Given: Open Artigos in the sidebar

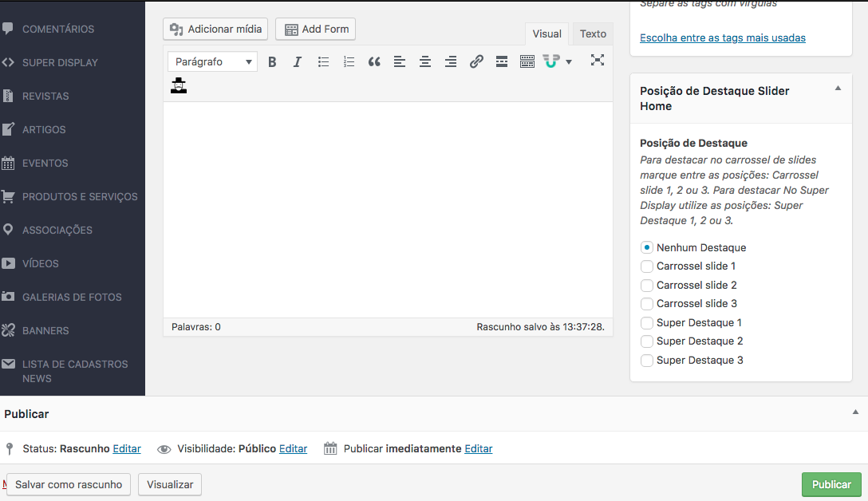Looking at the screenshot, I should 44,129.
